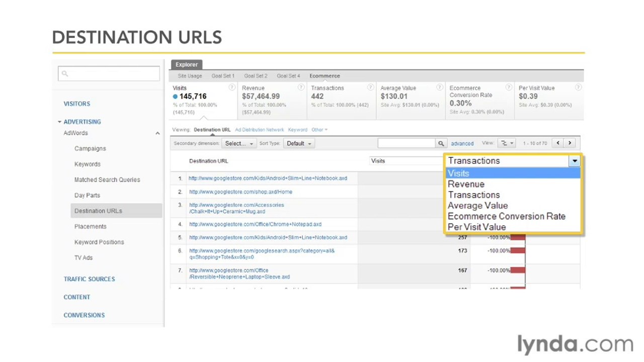View by Keyword dimension
Image resolution: width=644 pixels, height=362 pixels.
297,130
